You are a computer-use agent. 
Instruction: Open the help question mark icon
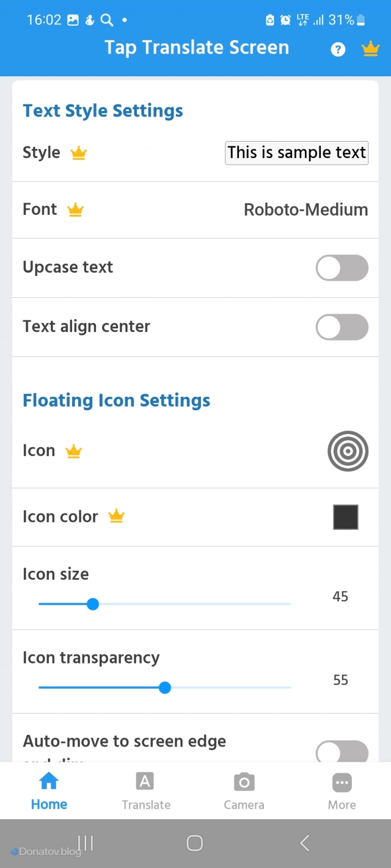(x=338, y=49)
